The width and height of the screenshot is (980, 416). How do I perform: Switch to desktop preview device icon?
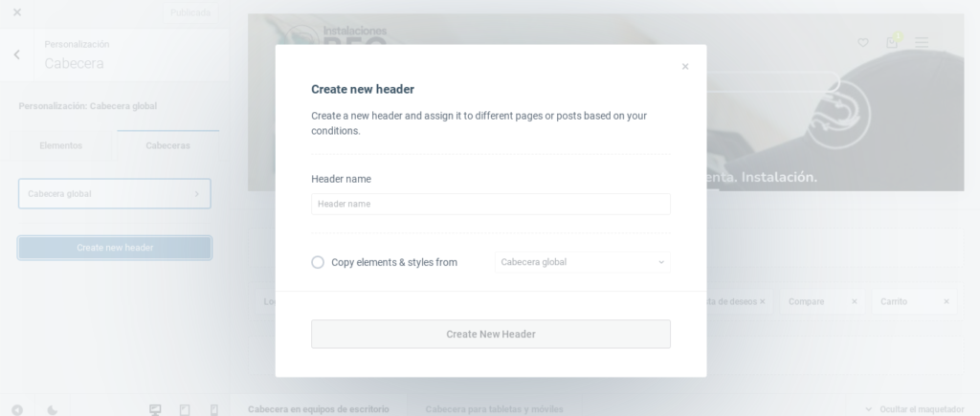[155, 409]
